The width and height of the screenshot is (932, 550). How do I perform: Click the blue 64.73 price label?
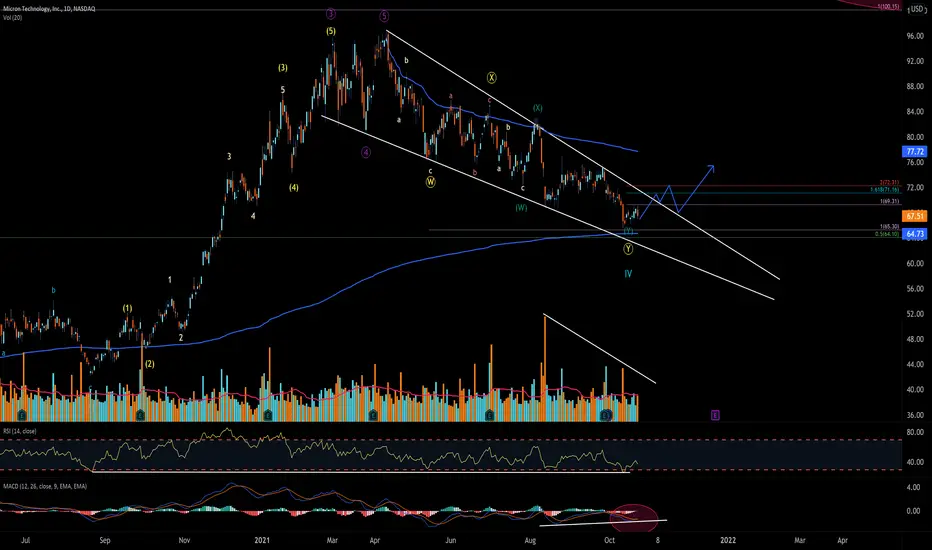pos(915,234)
